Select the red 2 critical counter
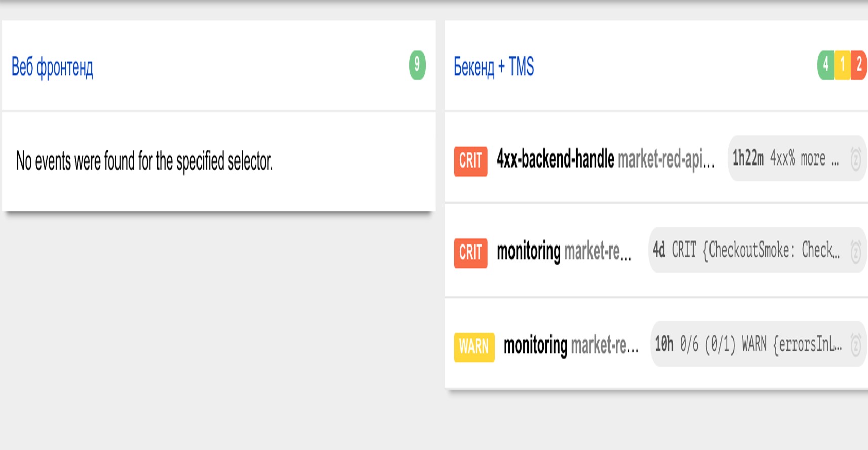868x450 pixels. 858,65
